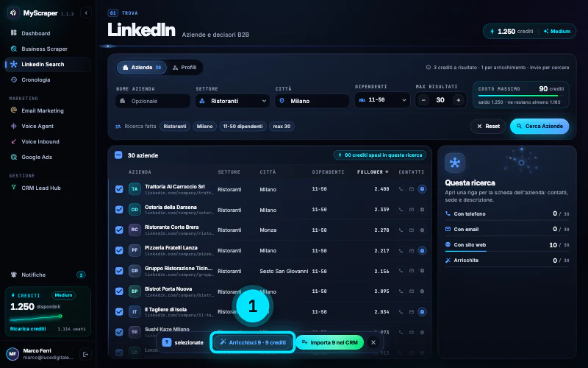Collapse the sidebar with the chevron button
588x368 pixels.
(x=86, y=13)
